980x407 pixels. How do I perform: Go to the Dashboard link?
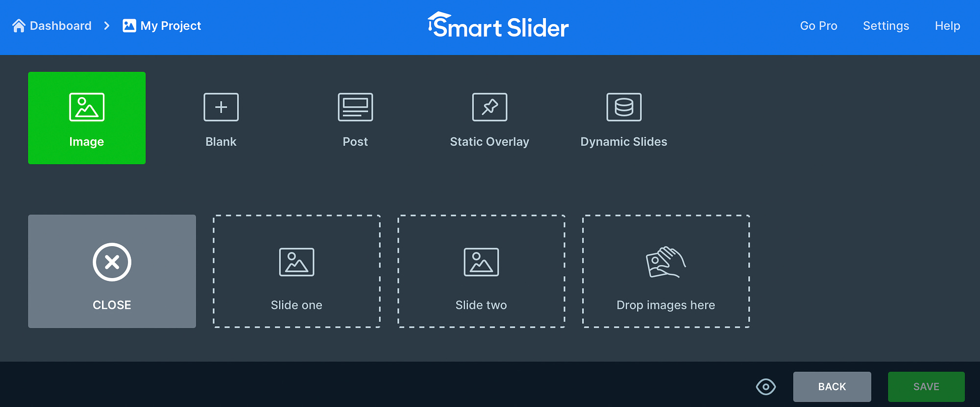pyautogui.click(x=52, y=25)
